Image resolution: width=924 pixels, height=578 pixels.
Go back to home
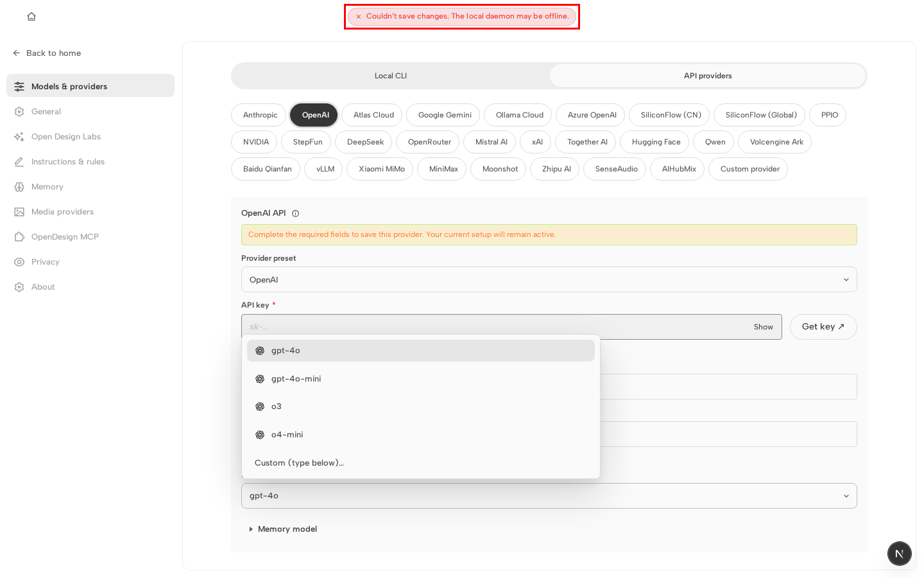[47, 53]
